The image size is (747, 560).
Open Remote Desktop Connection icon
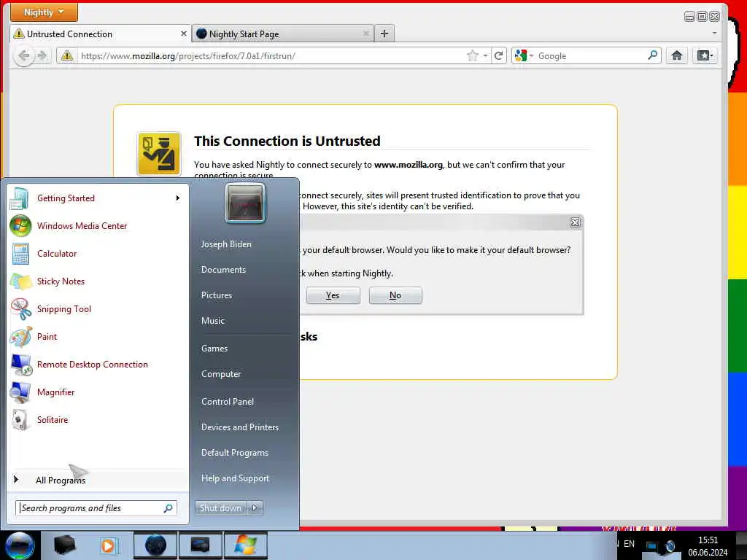pyautogui.click(x=21, y=365)
